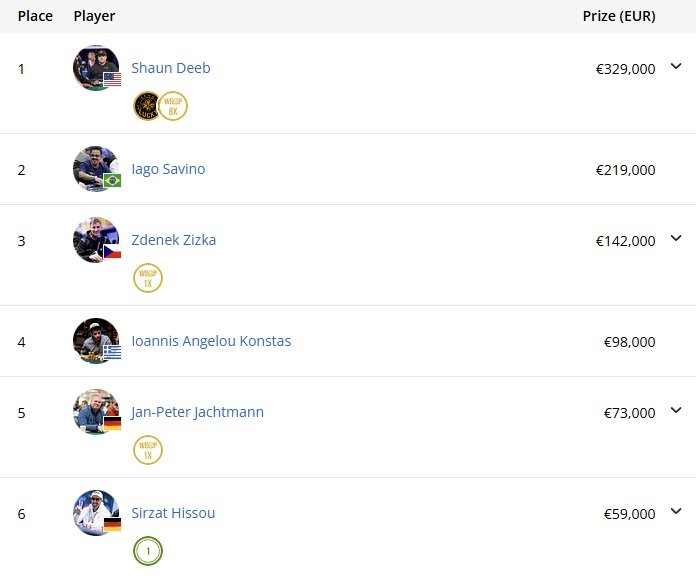Open Shaun Deeb's player profile link
The image size is (696, 576).
click(x=171, y=68)
